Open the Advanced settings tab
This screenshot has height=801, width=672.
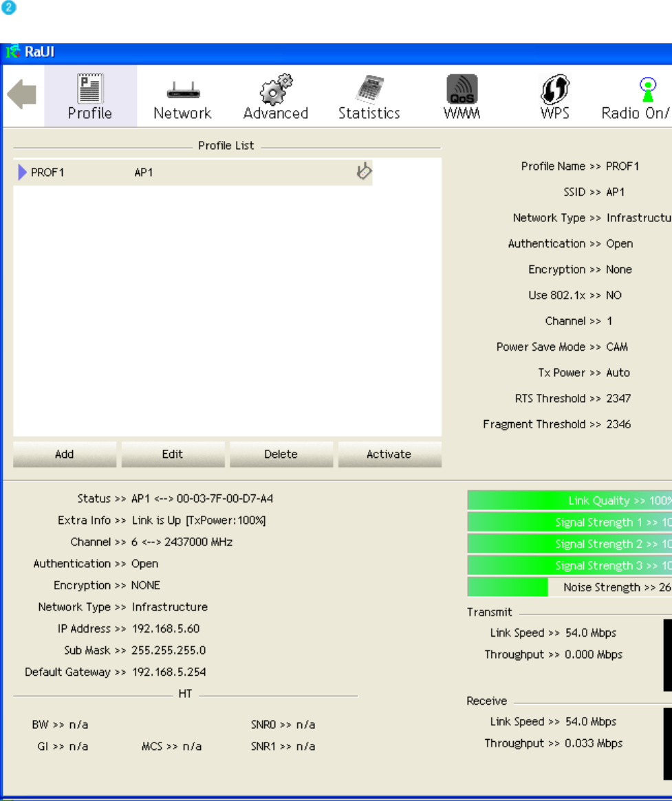275,96
